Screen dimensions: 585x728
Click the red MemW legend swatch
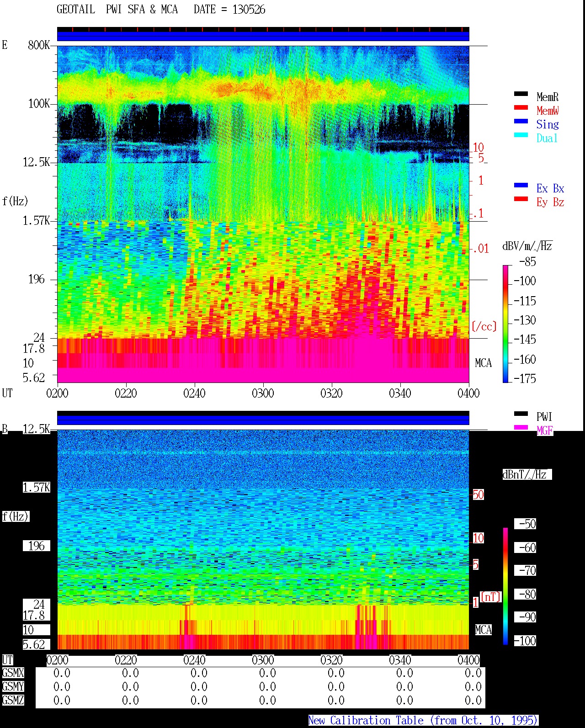pos(521,107)
